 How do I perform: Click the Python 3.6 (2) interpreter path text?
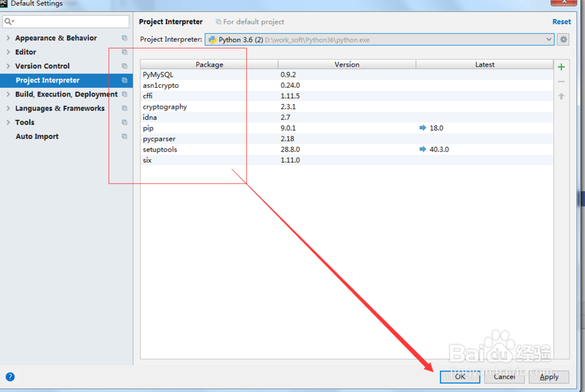[317, 40]
